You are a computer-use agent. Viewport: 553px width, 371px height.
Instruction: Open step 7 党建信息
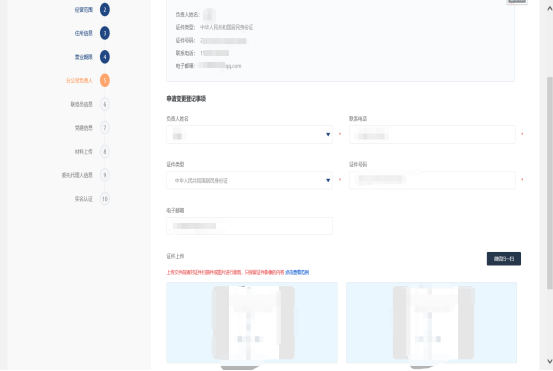coord(104,128)
